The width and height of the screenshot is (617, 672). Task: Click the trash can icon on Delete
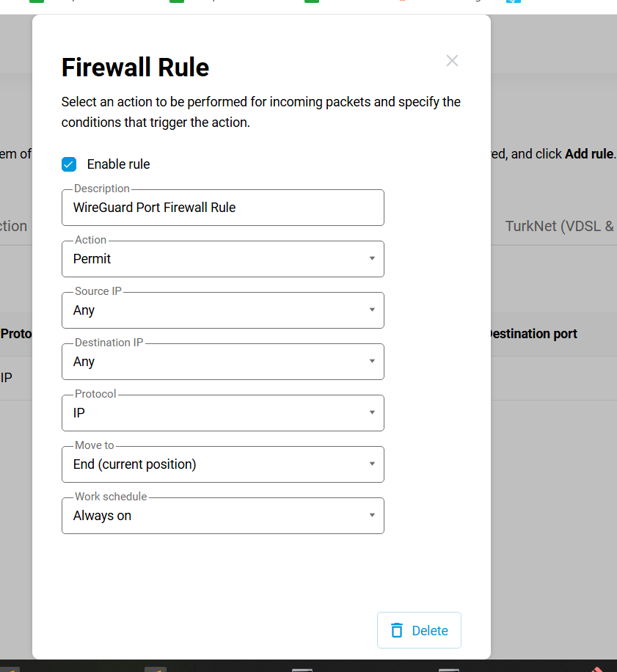click(397, 630)
